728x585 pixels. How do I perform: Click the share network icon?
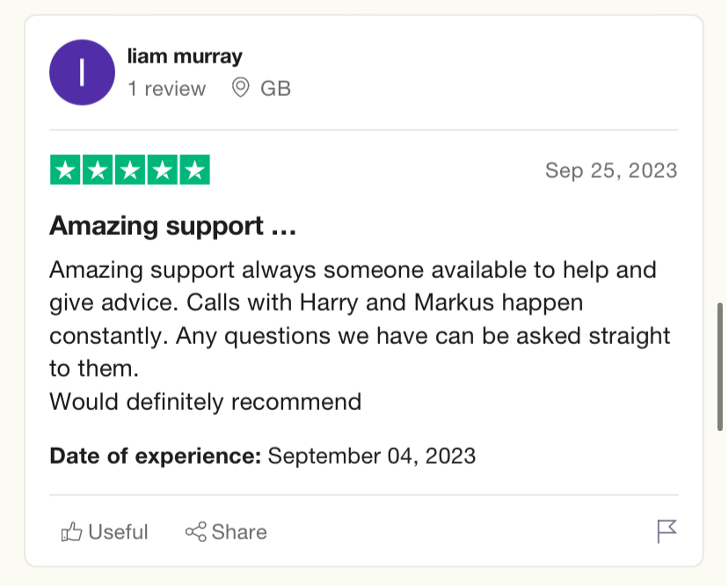196,532
